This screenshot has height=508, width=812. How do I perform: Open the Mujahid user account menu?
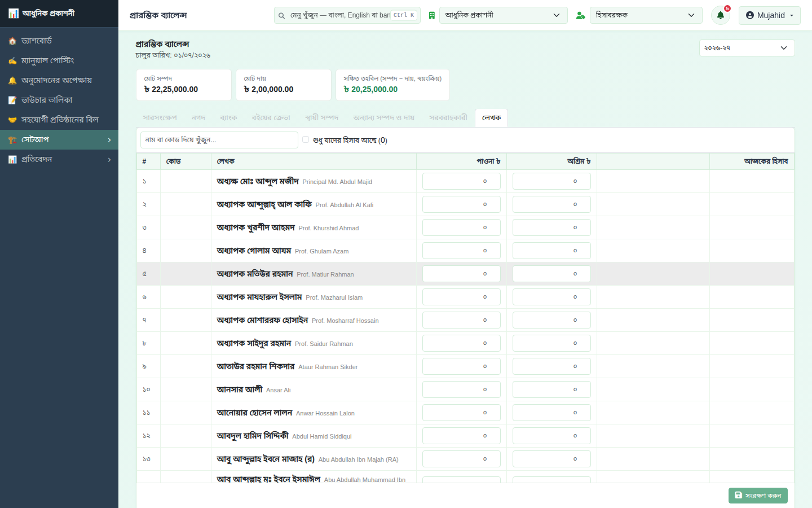click(x=770, y=15)
